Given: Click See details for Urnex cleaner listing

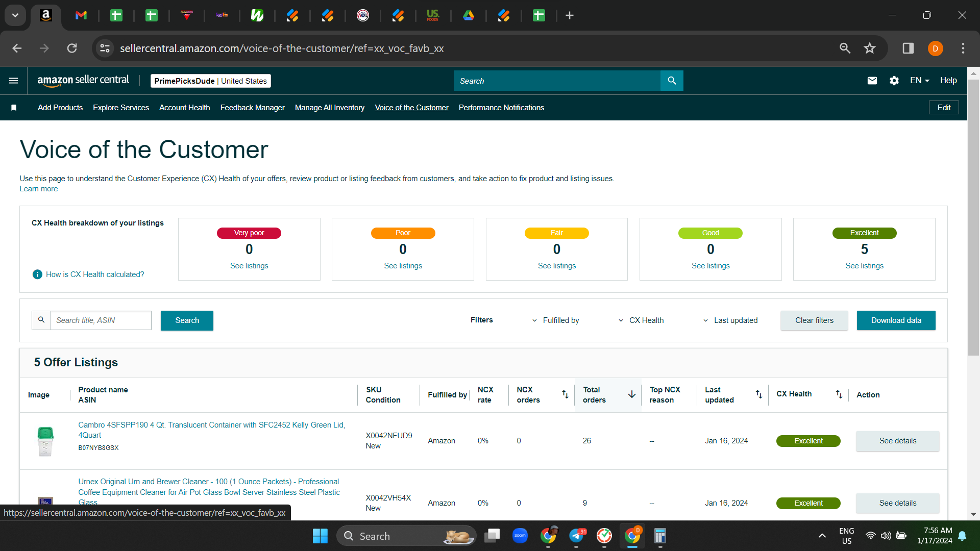Looking at the screenshot, I should (x=898, y=503).
